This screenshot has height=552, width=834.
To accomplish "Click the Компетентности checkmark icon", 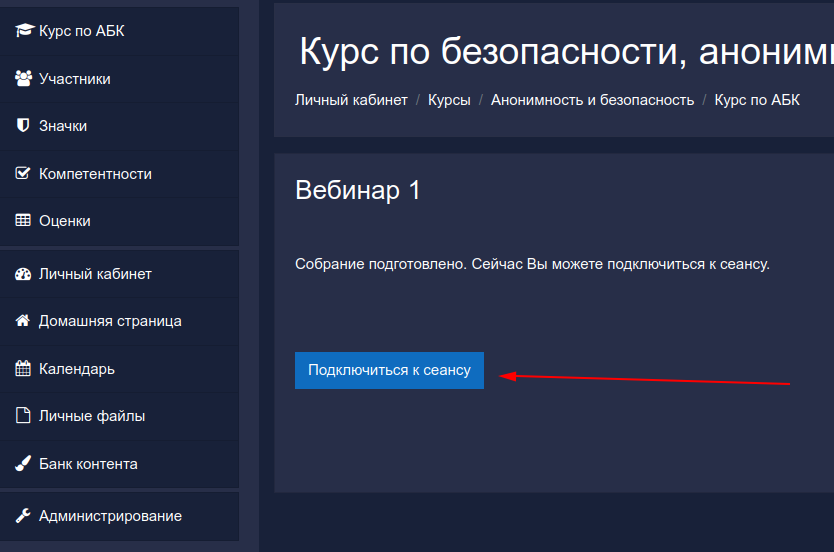I will pyautogui.click(x=23, y=173).
